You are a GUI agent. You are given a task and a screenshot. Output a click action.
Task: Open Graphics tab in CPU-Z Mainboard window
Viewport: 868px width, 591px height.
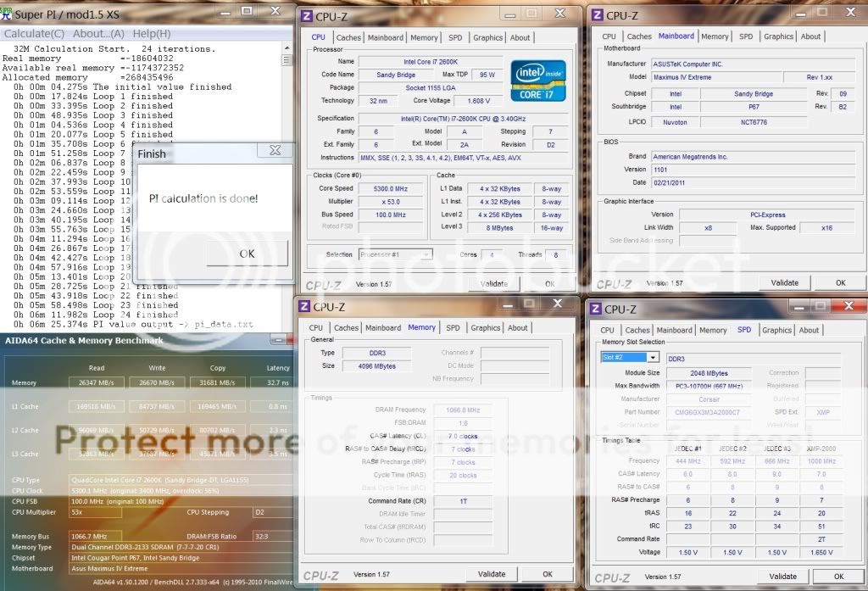778,36
